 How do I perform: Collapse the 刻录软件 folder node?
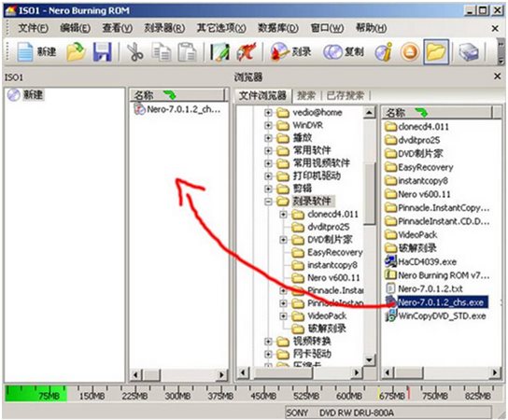(x=268, y=202)
